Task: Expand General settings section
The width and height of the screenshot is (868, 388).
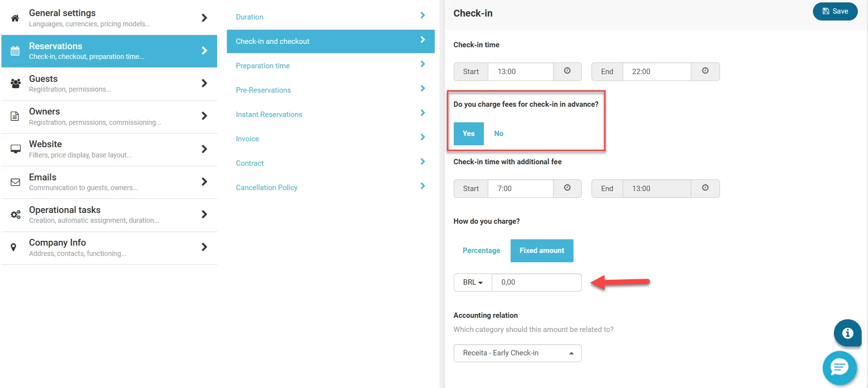Action: click(x=109, y=18)
